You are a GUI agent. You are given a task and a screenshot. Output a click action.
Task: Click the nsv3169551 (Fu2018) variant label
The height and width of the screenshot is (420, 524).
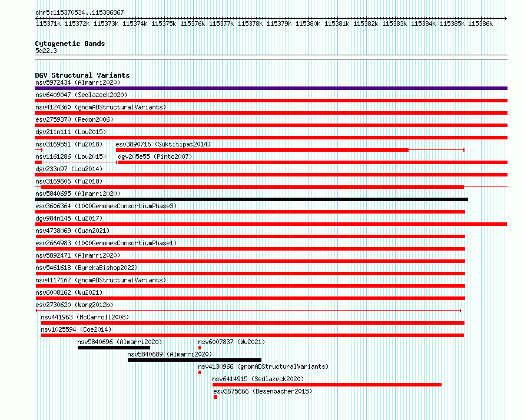[x=69, y=144]
